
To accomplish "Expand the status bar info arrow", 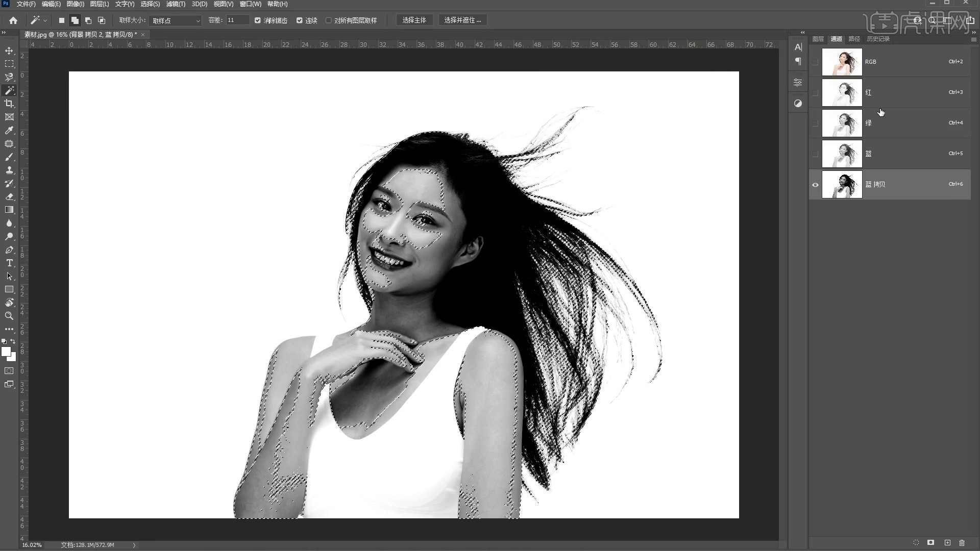I will [x=134, y=545].
